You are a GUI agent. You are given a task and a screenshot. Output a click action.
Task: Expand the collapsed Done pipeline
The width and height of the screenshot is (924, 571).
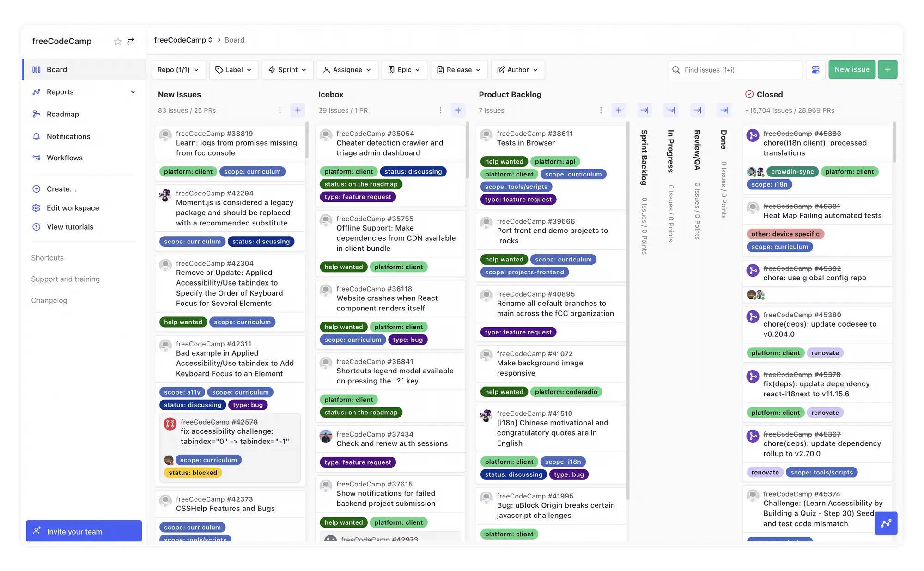click(x=724, y=110)
